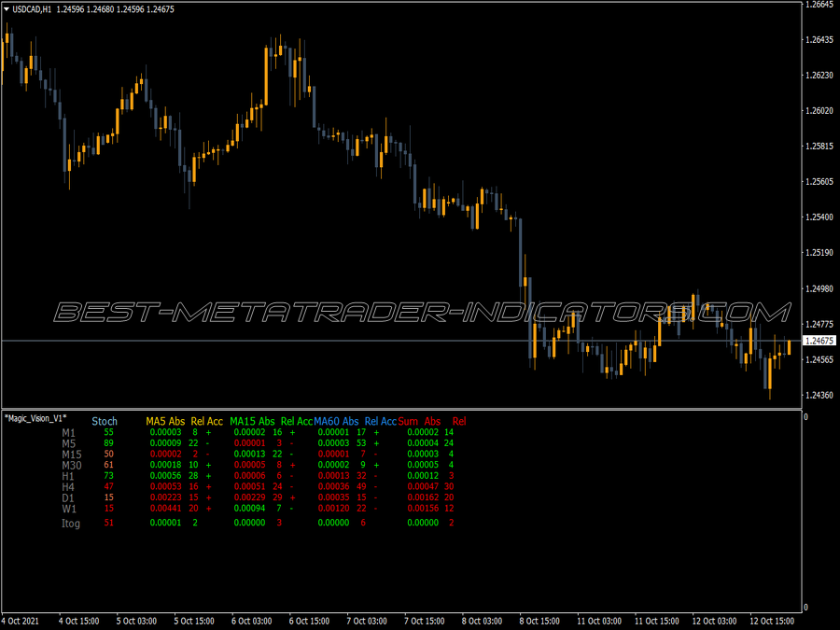Click Sum value 0.00047 in the H4 row

(x=423, y=486)
